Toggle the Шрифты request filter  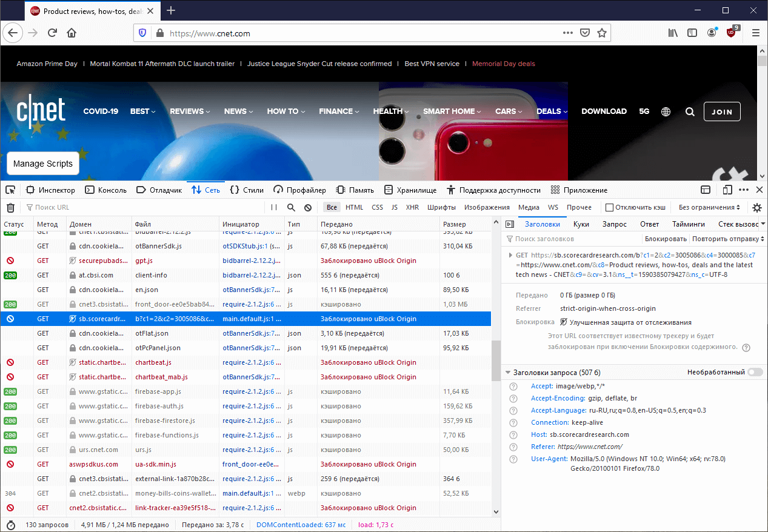point(441,207)
